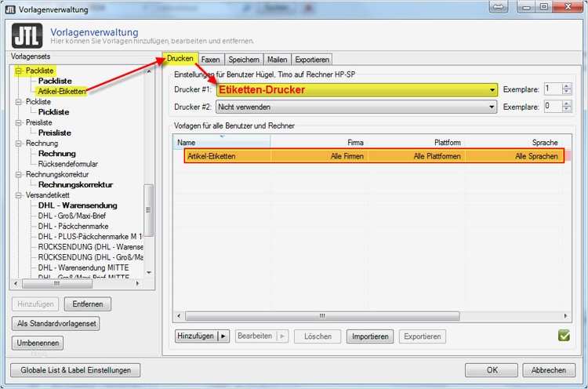Open the Drucker #2 dropdown
Image resolution: width=588 pixels, height=389 pixels.
point(492,107)
